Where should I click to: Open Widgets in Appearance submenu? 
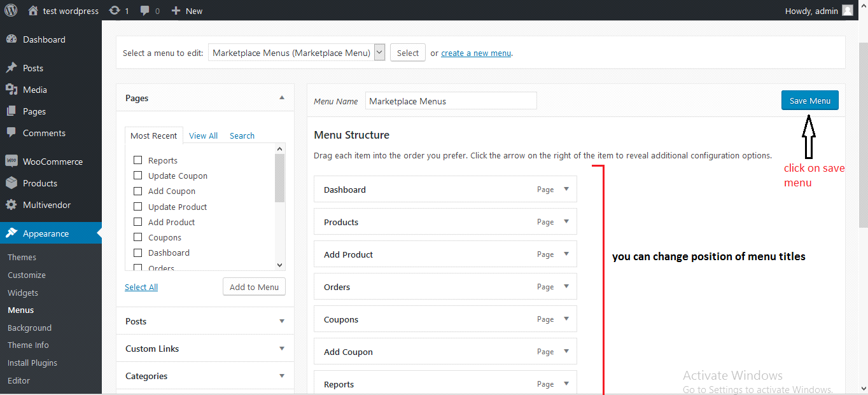[23, 293]
